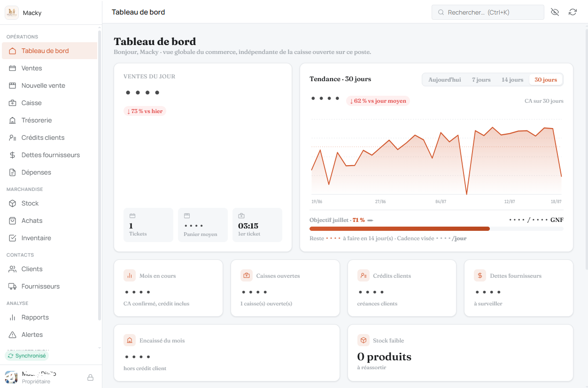Click the Panier moyen card
The width and height of the screenshot is (588, 388).
coord(203,225)
